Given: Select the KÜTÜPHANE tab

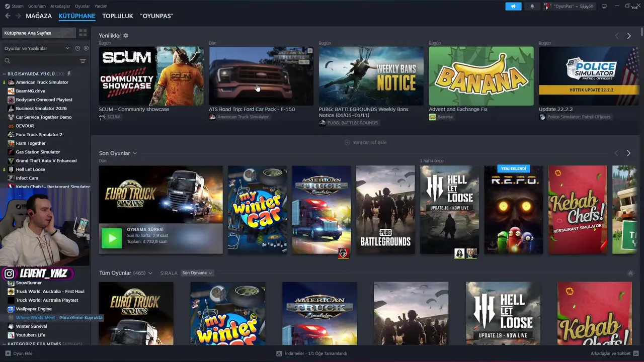Looking at the screenshot, I should click(x=77, y=16).
